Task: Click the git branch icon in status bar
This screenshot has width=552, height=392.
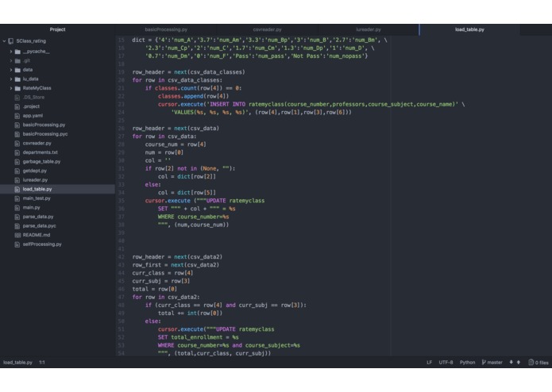Action: [484, 362]
